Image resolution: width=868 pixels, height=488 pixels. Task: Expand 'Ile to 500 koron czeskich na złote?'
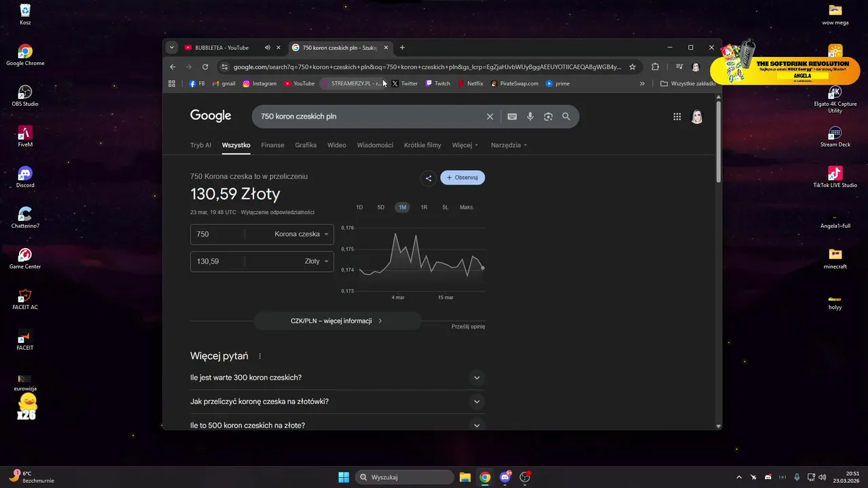338,425
